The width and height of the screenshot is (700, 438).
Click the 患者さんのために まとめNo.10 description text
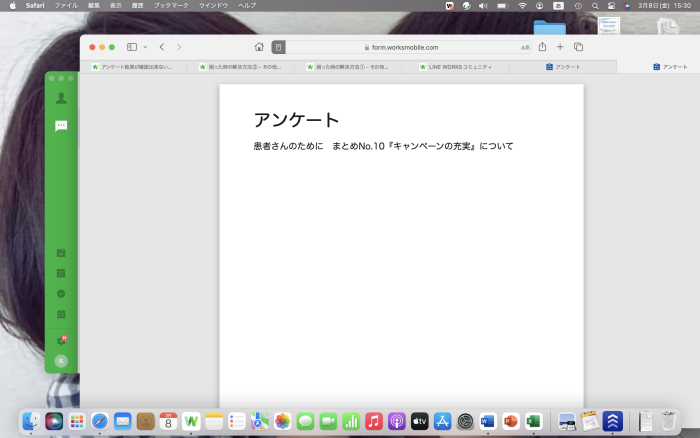(383, 146)
